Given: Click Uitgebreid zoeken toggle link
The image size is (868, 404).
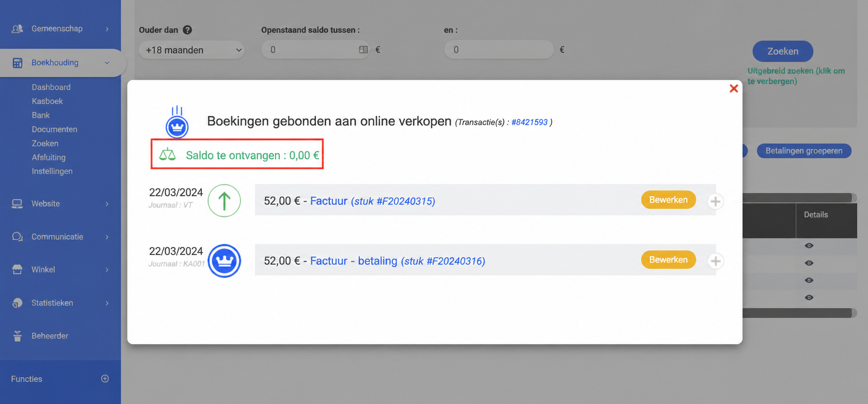Looking at the screenshot, I should tap(796, 76).
